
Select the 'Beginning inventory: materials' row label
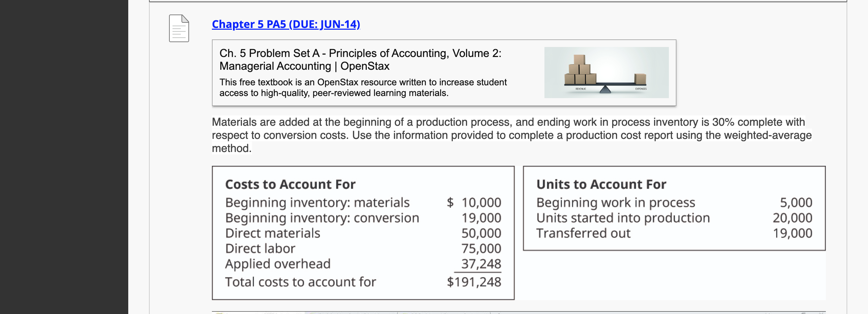(x=317, y=202)
